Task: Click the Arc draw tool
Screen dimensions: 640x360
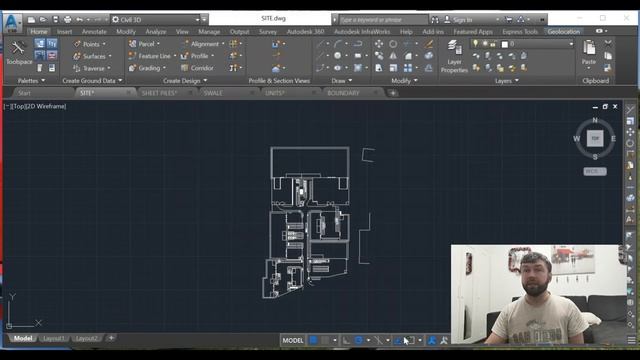Action: click(338, 44)
